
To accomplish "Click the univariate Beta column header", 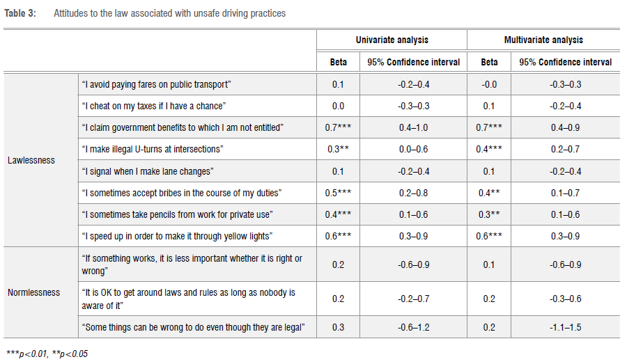I will [339, 62].
